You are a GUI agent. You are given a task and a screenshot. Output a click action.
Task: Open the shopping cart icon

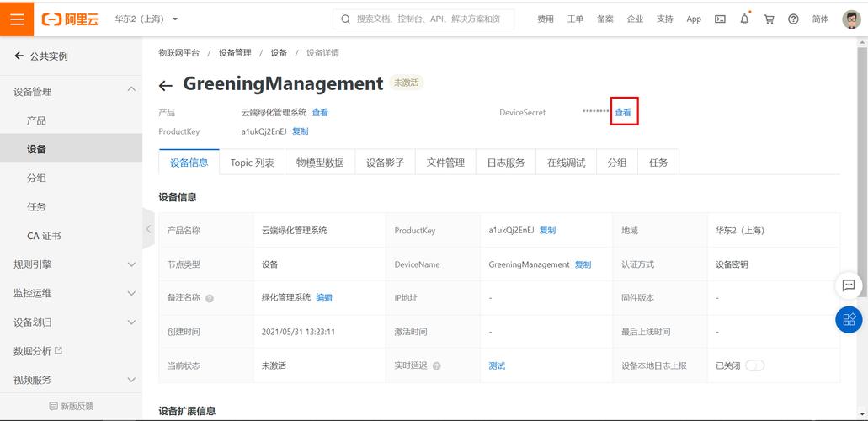pos(769,19)
